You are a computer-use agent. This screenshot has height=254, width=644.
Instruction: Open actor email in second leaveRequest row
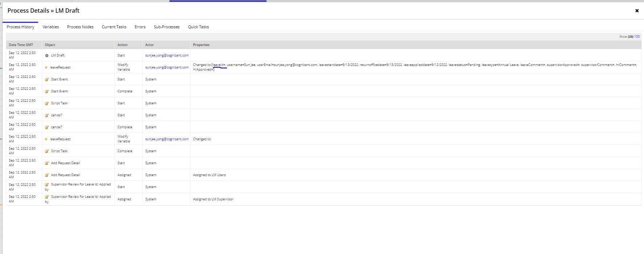click(167, 139)
